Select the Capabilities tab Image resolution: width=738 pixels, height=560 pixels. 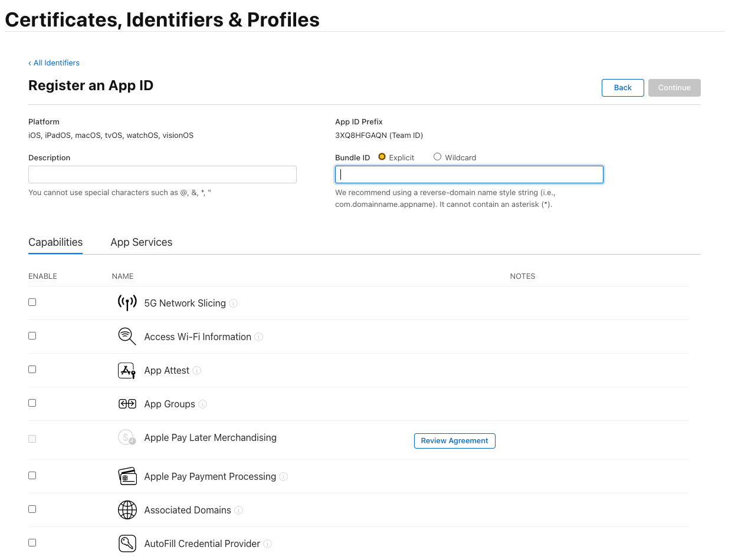[x=55, y=242]
